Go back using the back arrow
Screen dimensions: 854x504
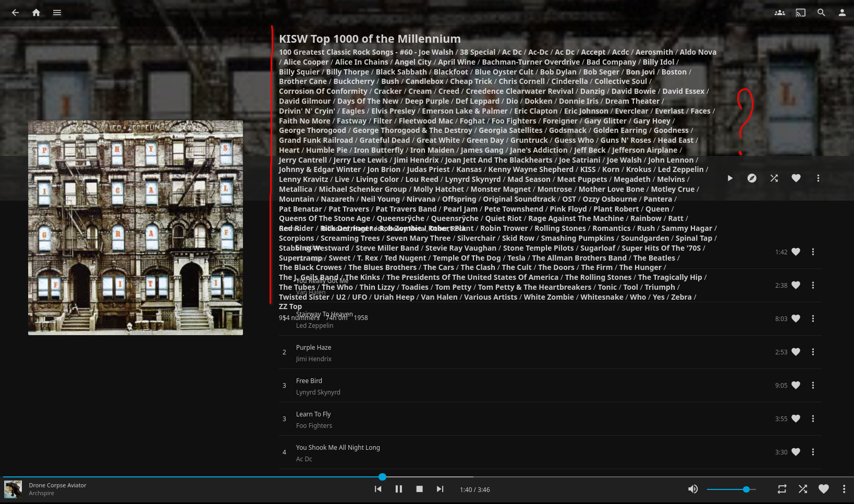coord(15,13)
